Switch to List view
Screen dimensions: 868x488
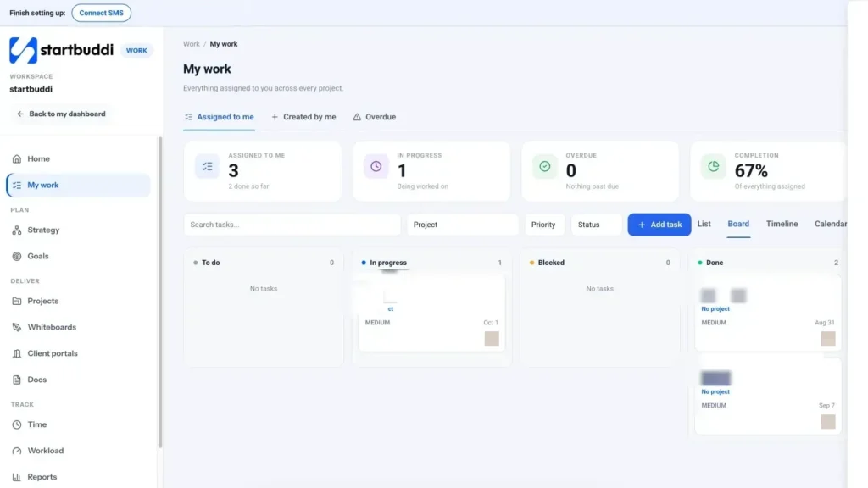click(704, 224)
